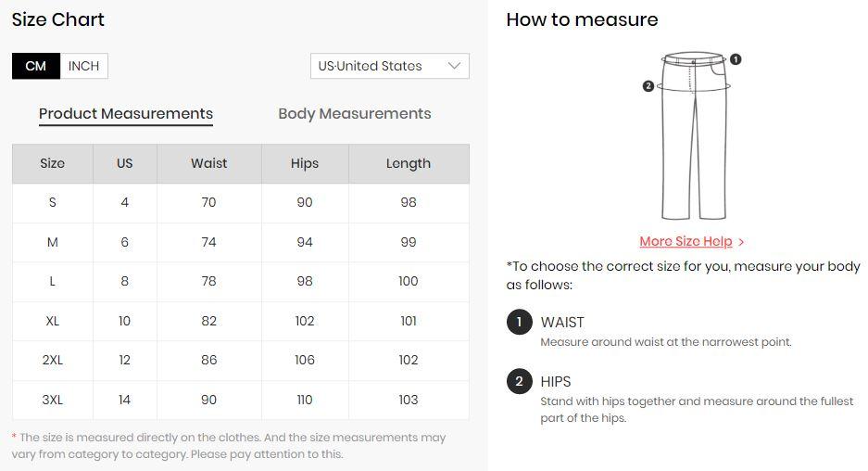Click the Length column header

tap(409, 163)
